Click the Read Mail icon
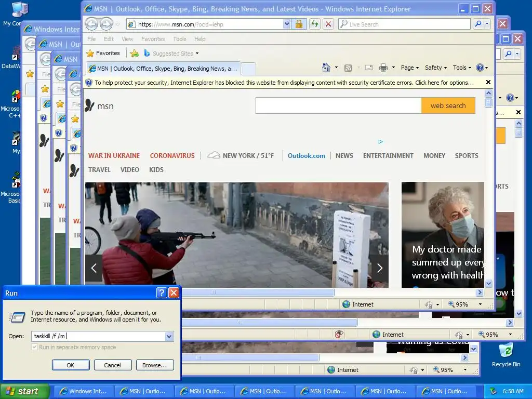The height and width of the screenshot is (399, 532). pyautogui.click(x=369, y=68)
